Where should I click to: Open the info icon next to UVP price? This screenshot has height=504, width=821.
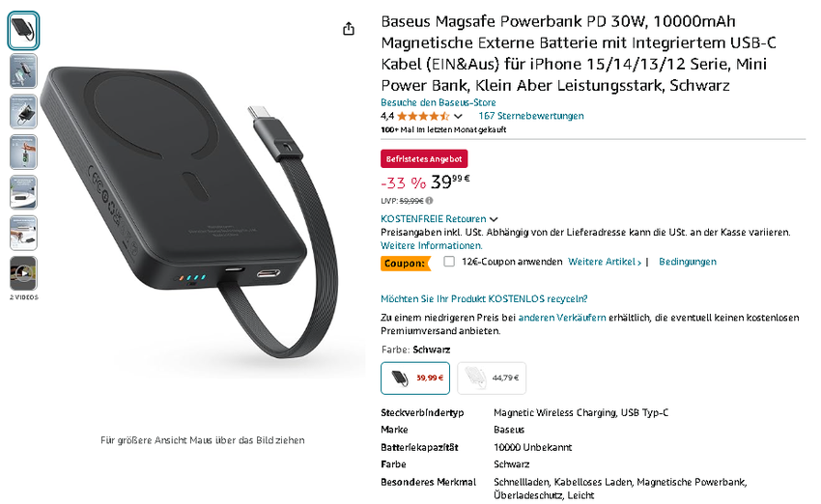[430, 201]
